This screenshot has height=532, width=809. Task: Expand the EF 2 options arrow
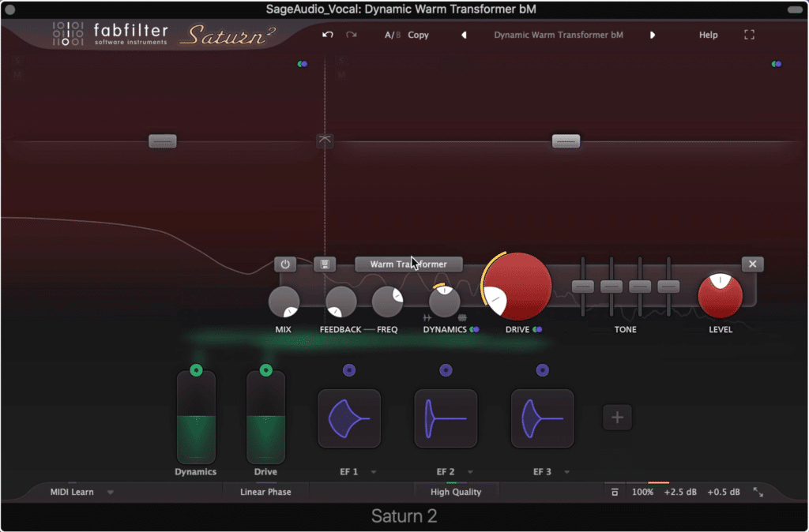tap(470, 472)
